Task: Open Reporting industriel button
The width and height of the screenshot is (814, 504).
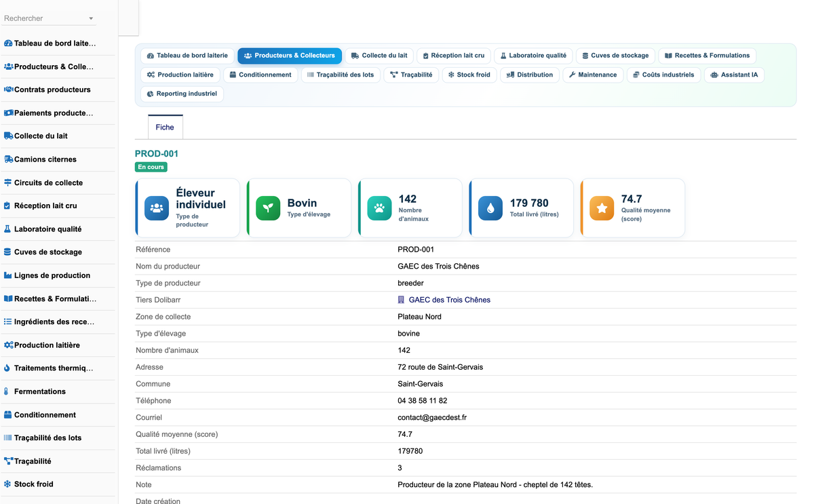Action: (182, 94)
